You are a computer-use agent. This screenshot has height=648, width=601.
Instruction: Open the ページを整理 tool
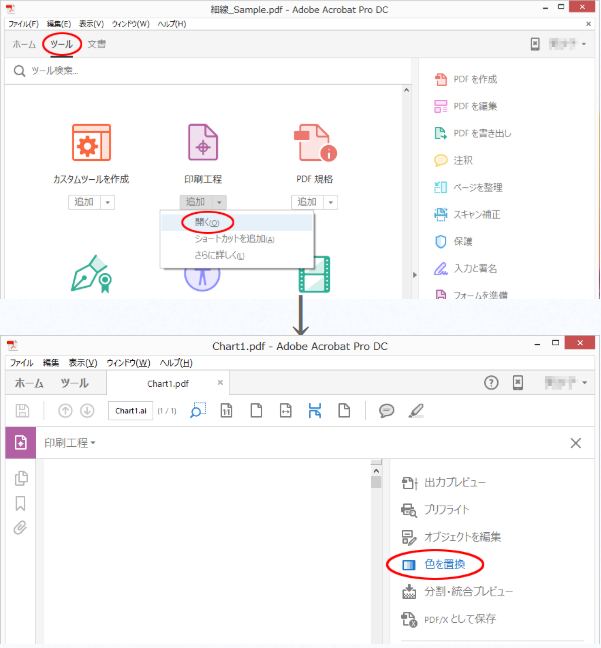pos(468,187)
